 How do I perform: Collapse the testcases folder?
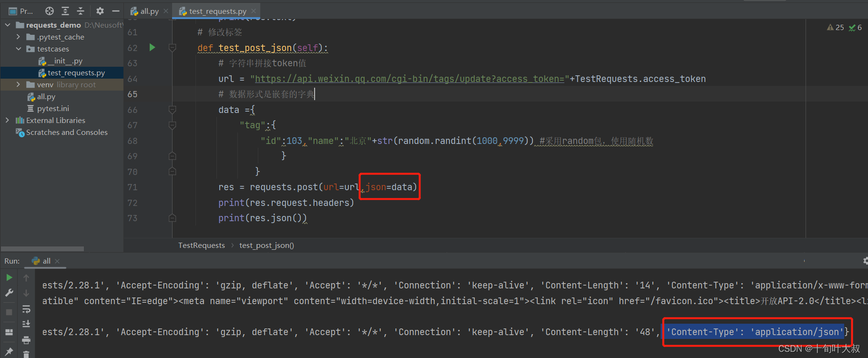point(18,49)
